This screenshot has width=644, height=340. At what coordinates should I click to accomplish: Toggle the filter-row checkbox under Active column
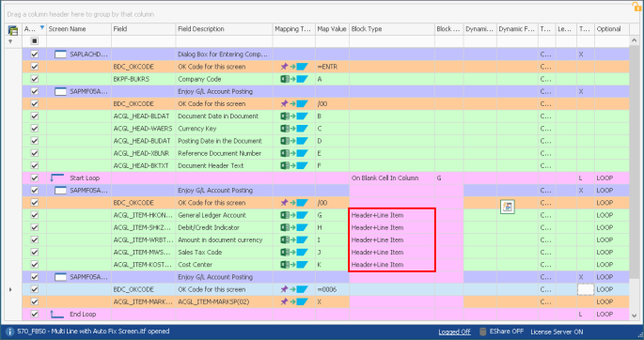coord(35,41)
